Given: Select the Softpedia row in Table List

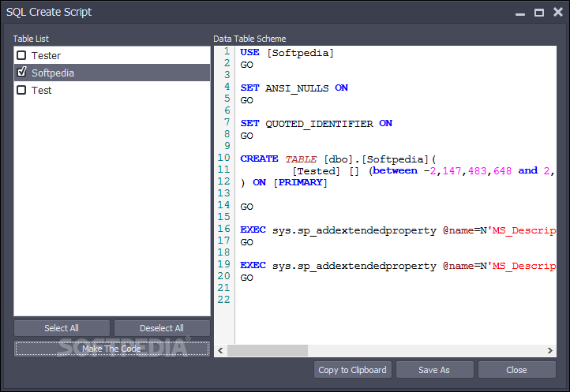Looking at the screenshot, I should tap(112, 73).
